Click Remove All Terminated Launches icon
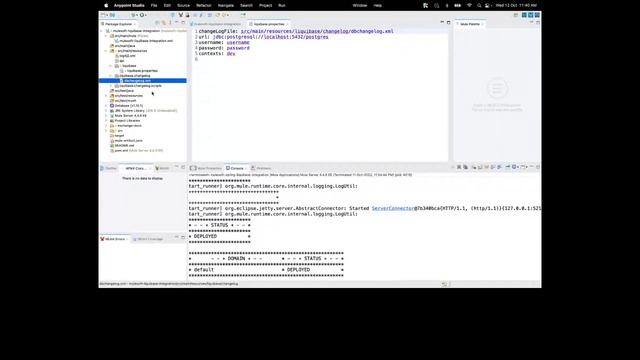 point(465,167)
